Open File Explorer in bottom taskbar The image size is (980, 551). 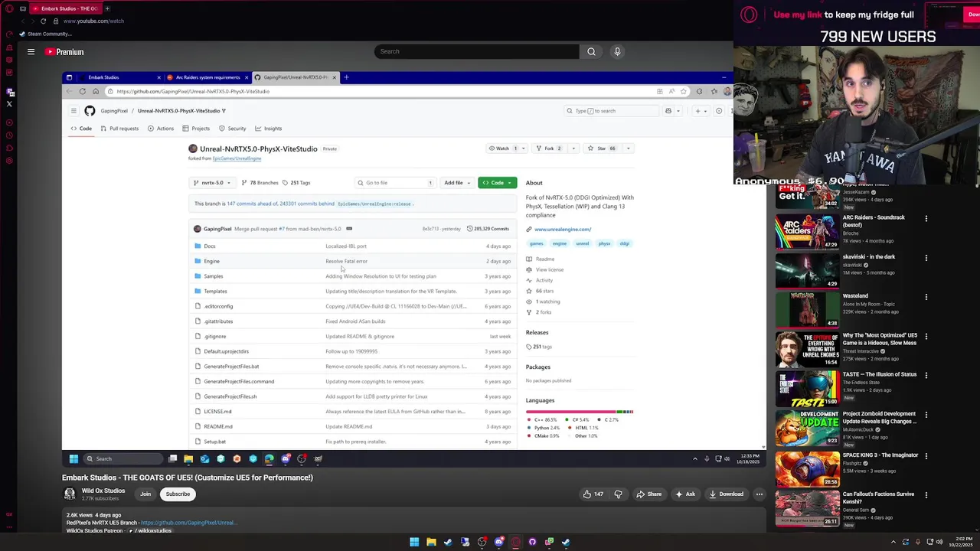[431, 543]
